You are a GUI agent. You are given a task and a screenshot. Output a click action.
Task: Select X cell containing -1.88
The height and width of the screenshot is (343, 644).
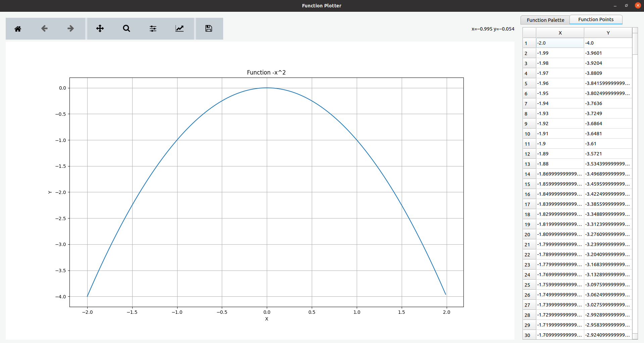560,164
